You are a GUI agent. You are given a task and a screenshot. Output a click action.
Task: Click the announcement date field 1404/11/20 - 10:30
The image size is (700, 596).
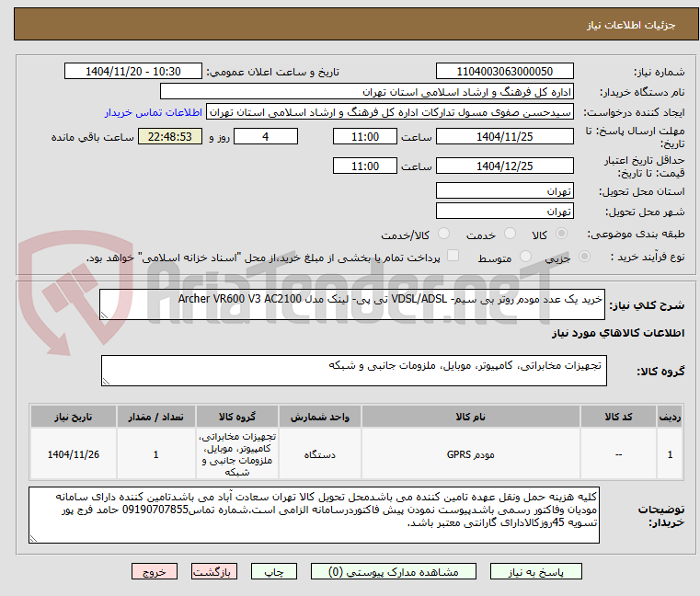[133, 72]
